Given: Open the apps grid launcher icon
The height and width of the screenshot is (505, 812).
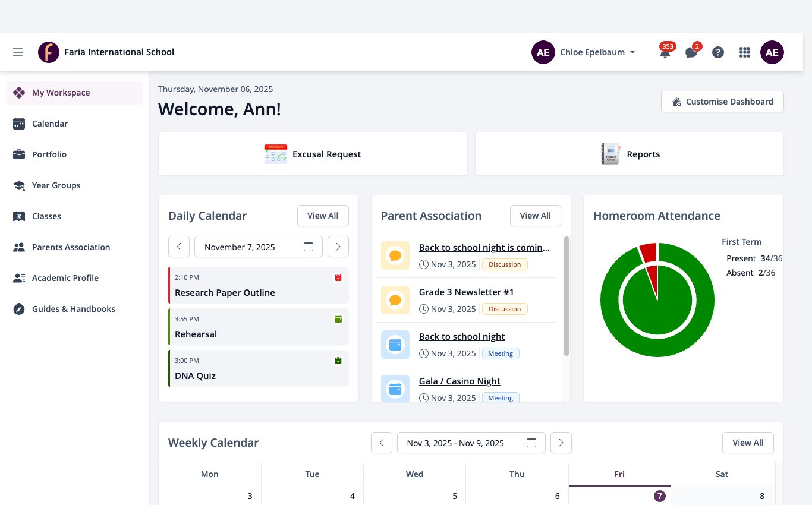Looking at the screenshot, I should (x=745, y=52).
